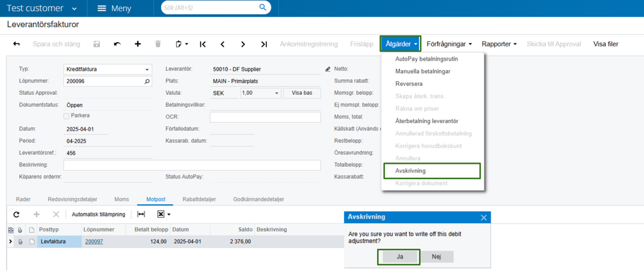Screen dimensions: 644x274
Task: Click the Beskrivning input field
Action: 192,165
